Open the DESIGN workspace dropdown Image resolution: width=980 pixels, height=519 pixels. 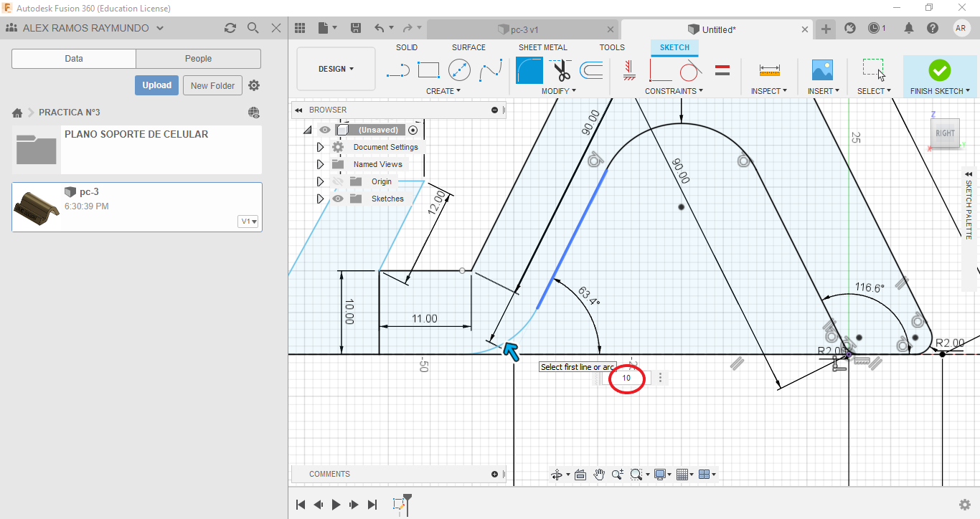click(x=336, y=69)
